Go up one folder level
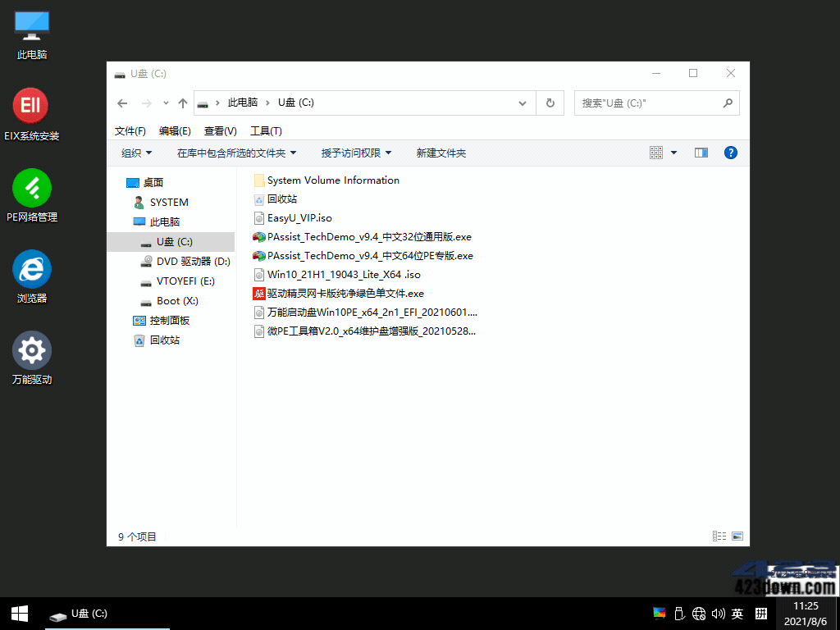The height and width of the screenshot is (630, 840). 183,103
